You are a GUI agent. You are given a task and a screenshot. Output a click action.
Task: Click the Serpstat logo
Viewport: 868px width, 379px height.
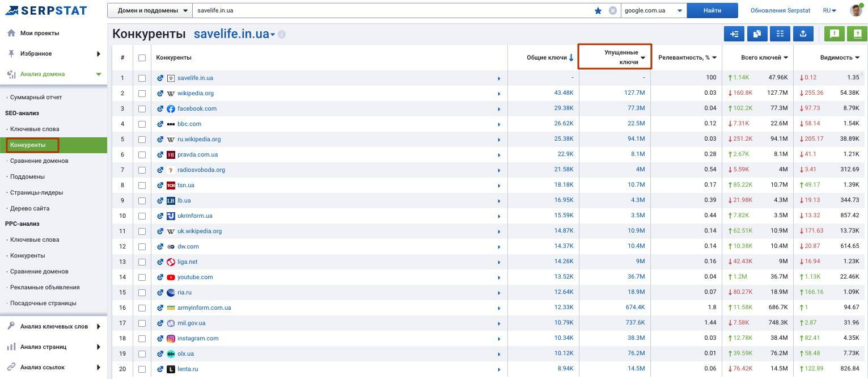pyautogui.click(x=46, y=10)
